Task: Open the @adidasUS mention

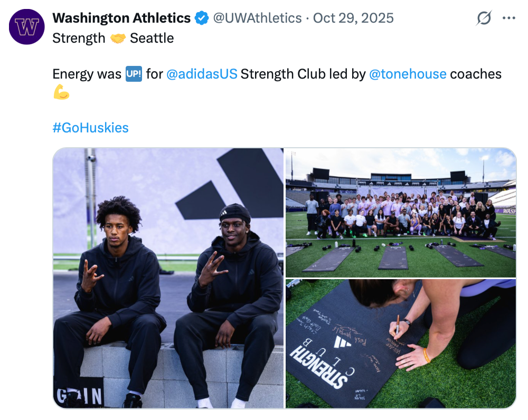Action: pos(202,74)
